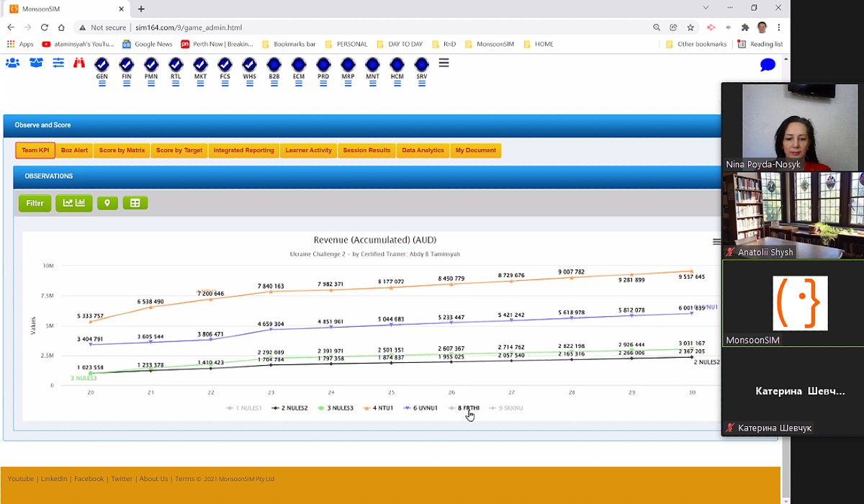Show the 1 NULES1 series in legend
The image size is (864, 504).
click(x=244, y=408)
